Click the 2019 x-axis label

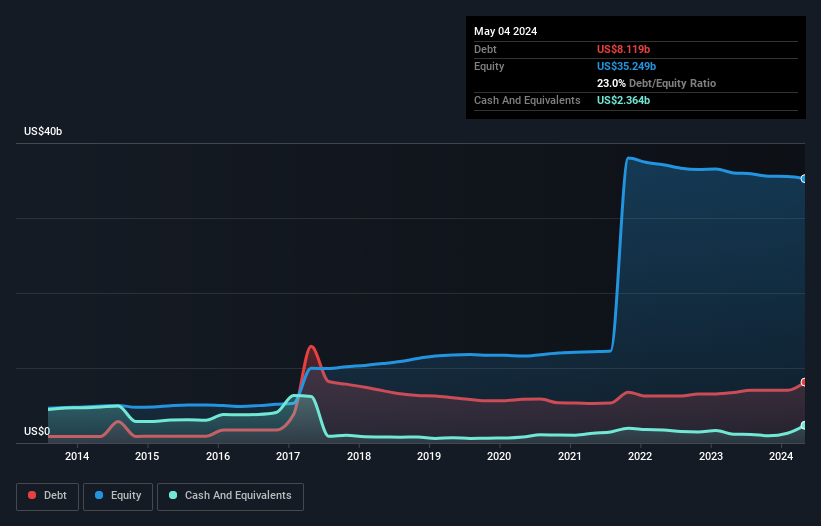[x=429, y=456]
